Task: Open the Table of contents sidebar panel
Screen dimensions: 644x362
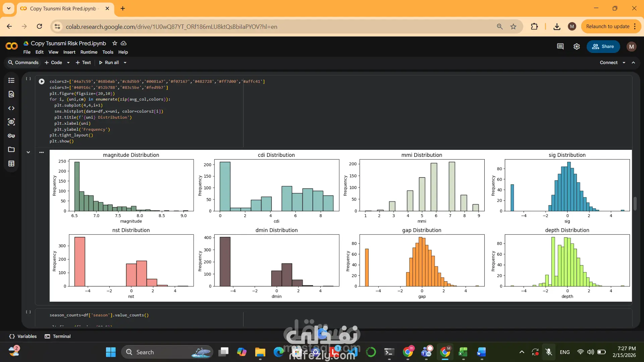Action: (x=11, y=80)
